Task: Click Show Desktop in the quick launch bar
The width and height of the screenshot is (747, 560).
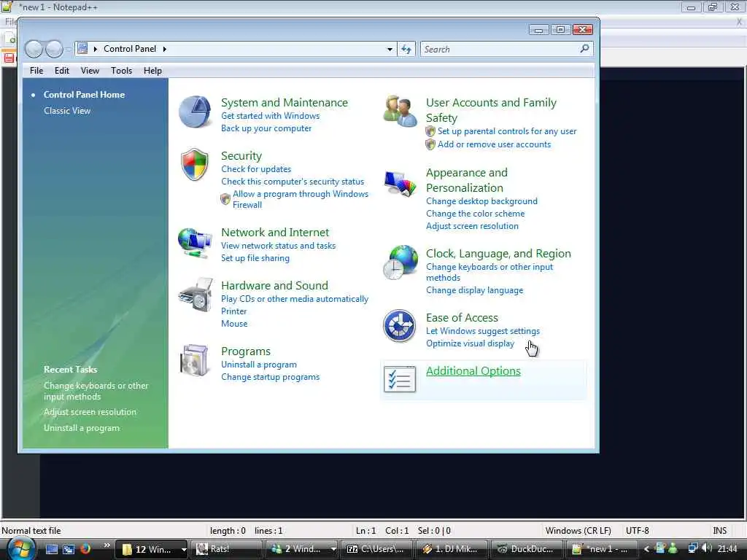Action: [x=52, y=549]
